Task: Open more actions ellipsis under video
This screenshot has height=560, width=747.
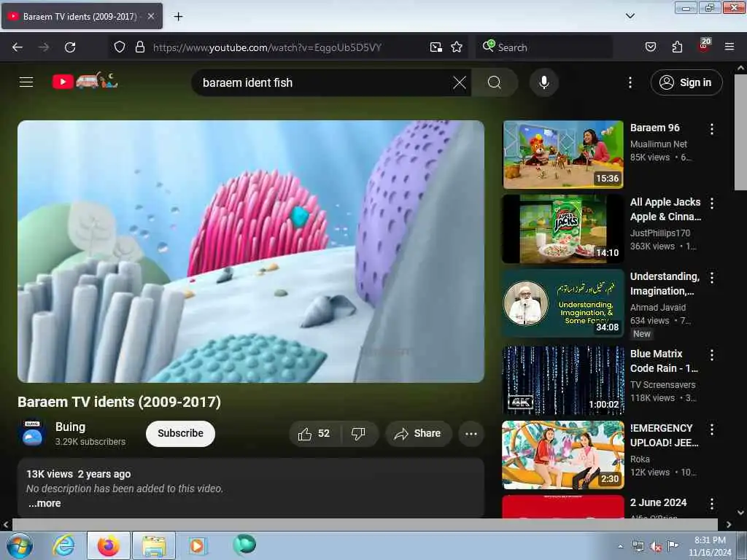Action: 471,434
